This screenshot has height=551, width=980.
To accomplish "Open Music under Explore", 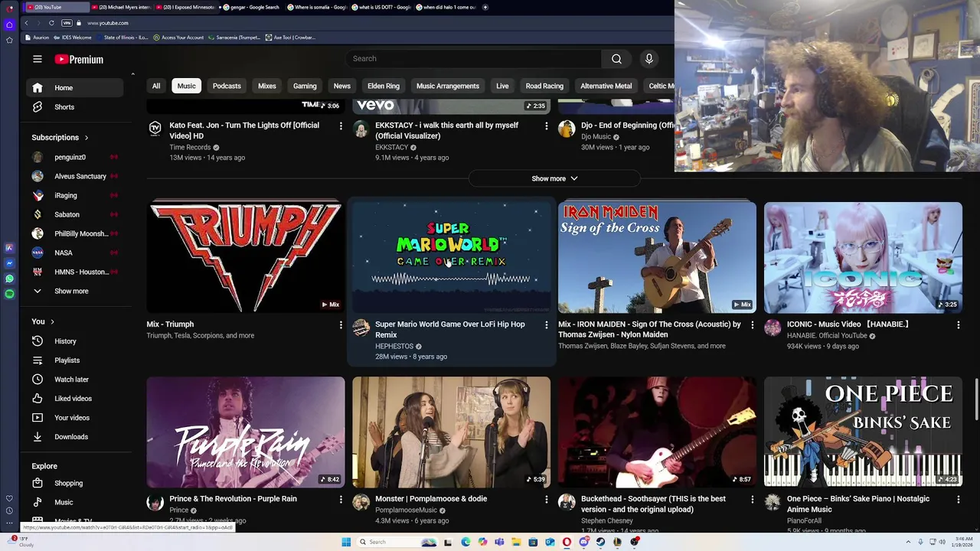I will tap(74, 502).
